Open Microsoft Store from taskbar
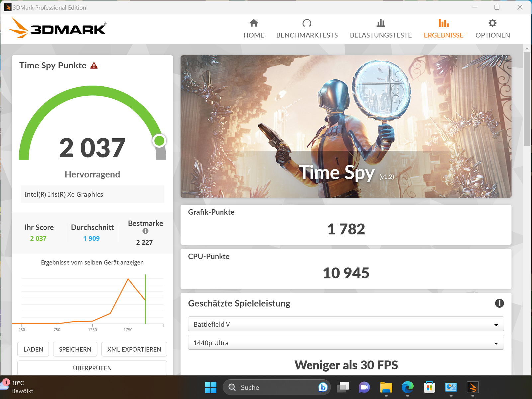The width and height of the screenshot is (532, 399). coord(429,387)
